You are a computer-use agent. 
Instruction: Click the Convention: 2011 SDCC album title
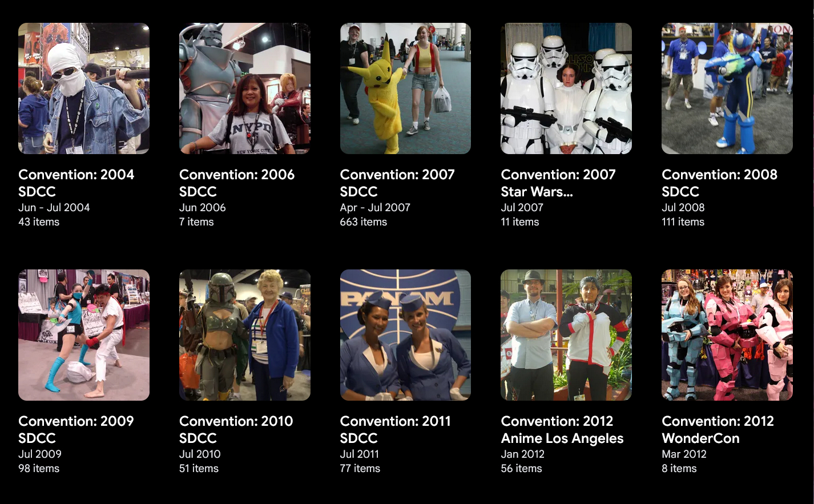coord(396,429)
